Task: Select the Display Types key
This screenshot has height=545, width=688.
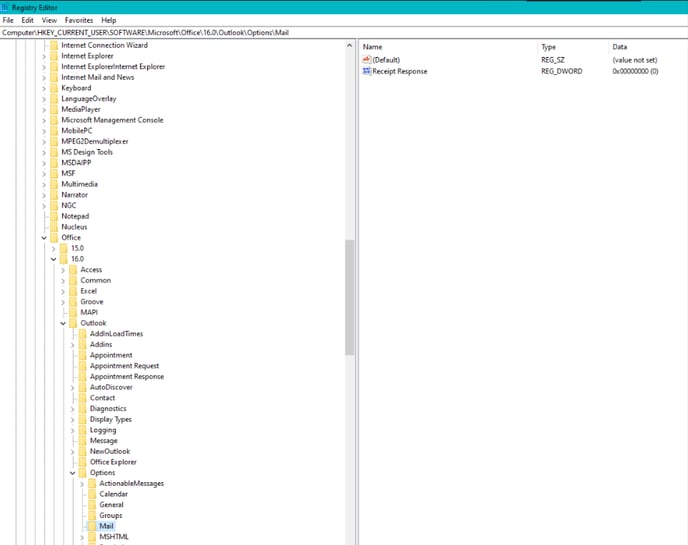Action: point(111,420)
